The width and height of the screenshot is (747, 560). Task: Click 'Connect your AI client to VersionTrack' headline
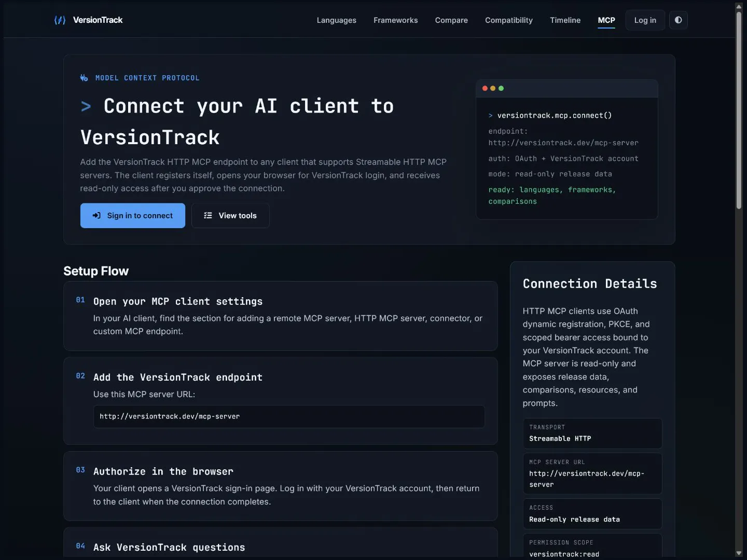[237, 122]
